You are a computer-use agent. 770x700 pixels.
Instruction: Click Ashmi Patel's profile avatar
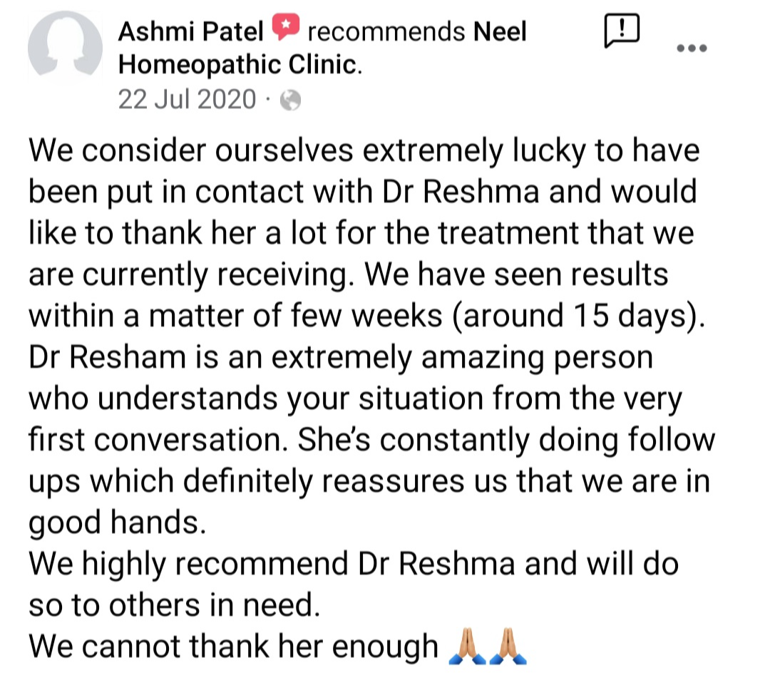[x=65, y=49]
